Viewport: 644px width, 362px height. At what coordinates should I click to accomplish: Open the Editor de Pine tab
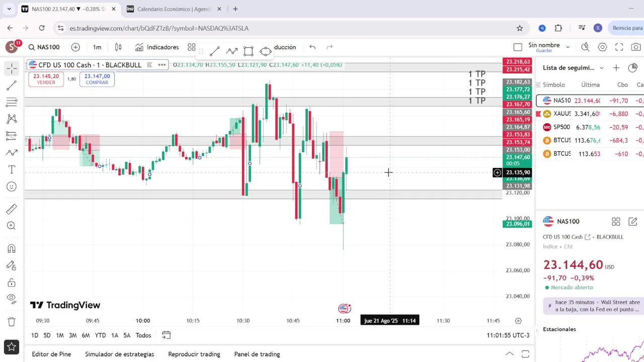pyautogui.click(x=51, y=354)
